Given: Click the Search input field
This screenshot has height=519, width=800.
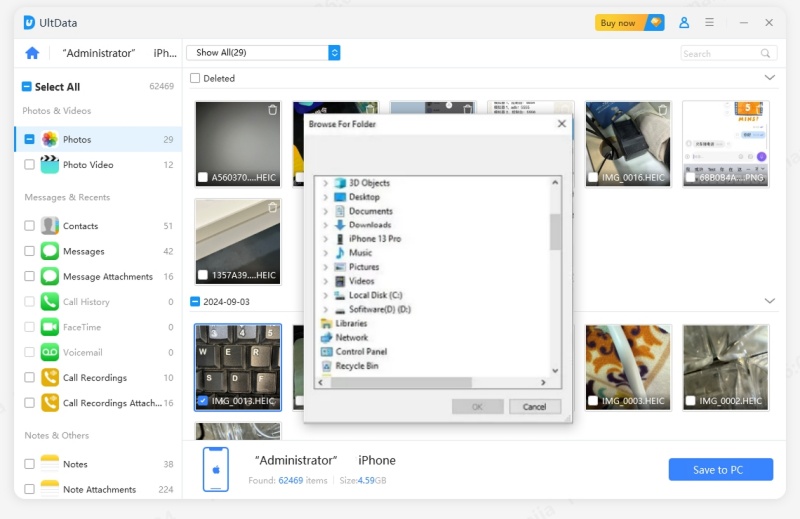Looking at the screenshot, I should click(720, 53).
